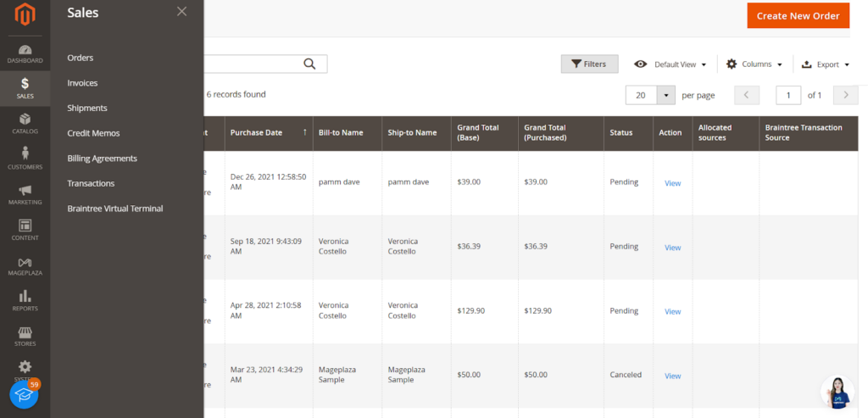Viewport: 868px width, 418px height.
Task: Select Invoices in Sales menu
Action: (82, 83)
